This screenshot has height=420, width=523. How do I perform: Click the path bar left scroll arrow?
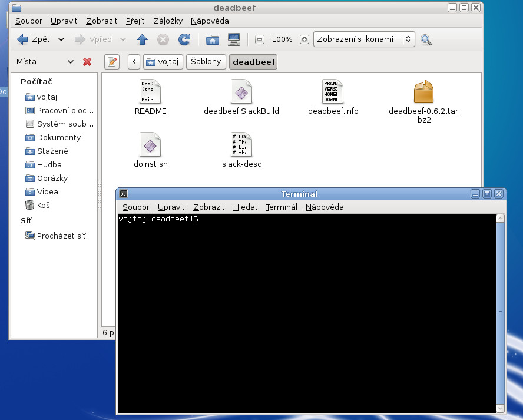tap(134, 62)
